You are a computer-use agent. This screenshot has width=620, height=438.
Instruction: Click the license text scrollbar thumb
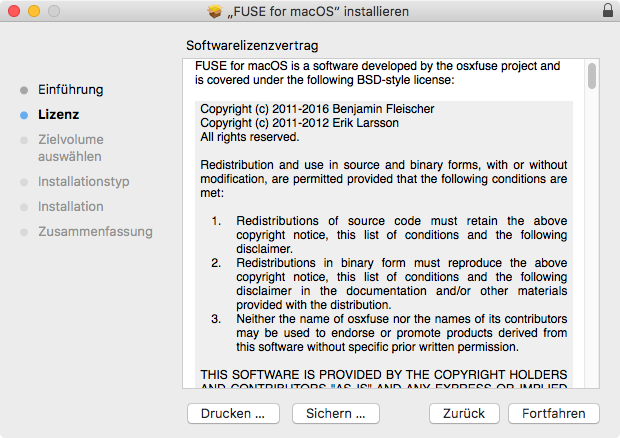click(x=592, y=76)
